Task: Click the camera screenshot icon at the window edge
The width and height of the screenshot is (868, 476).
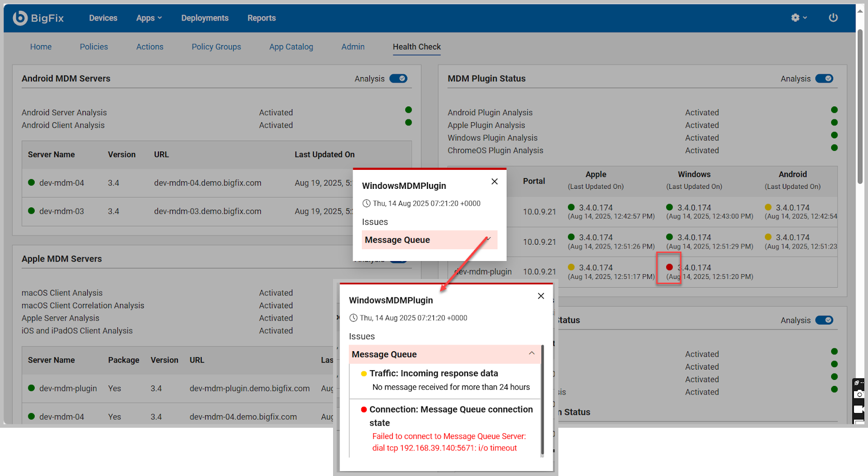Action: [x=859, y=395]
